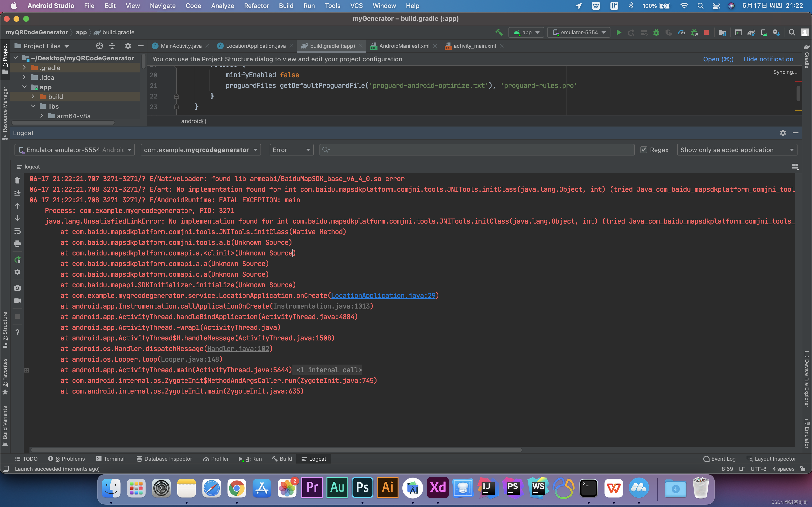
Task: Open the Refactor menu
Action: (256, 6)
